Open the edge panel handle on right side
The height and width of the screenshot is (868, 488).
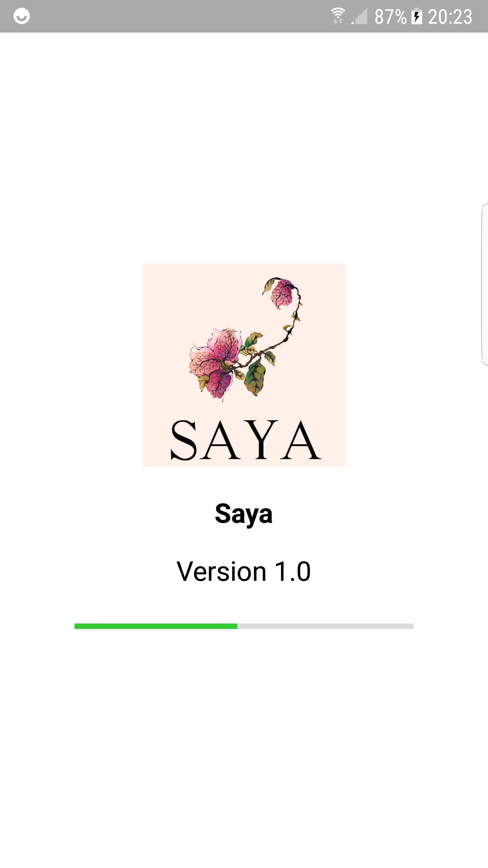(485, 284)
